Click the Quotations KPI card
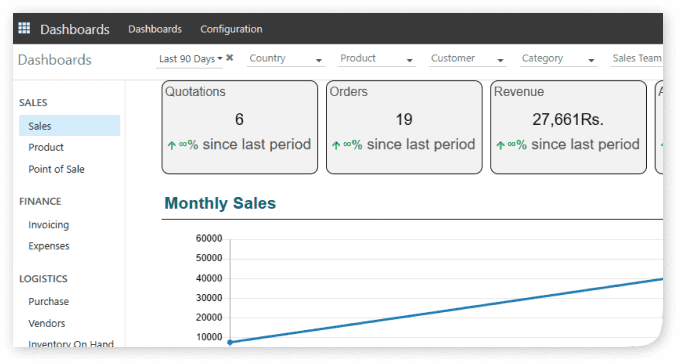 click(x=240, y=127)
